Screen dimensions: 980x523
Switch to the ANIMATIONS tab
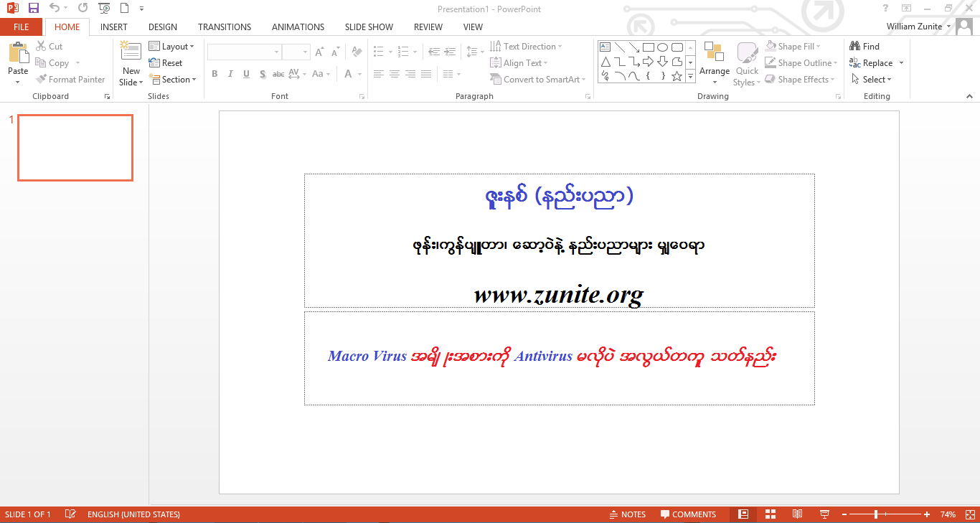(x=298, y=27)
